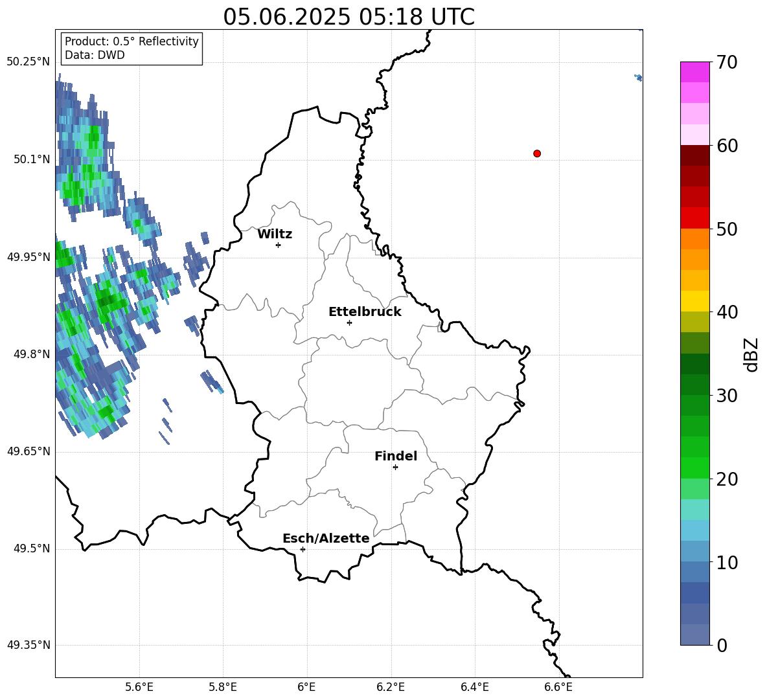Click the 60 tick on the colorbar
Image resolution: width=767 pixels, height=700 pixels.
pos(726,146)
